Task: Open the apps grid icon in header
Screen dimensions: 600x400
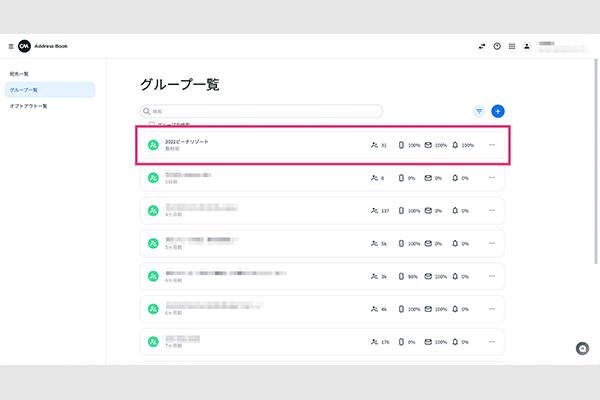Action: click(x=512, y=46)
